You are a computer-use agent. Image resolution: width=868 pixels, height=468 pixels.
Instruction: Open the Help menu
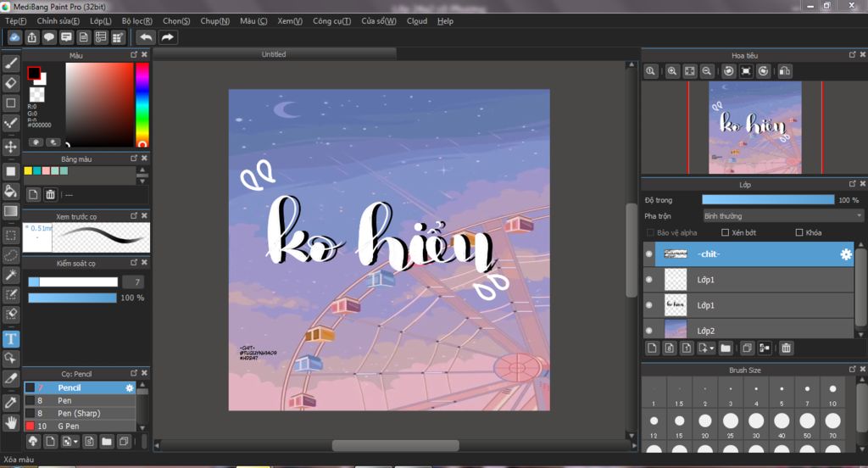[445, 21]
